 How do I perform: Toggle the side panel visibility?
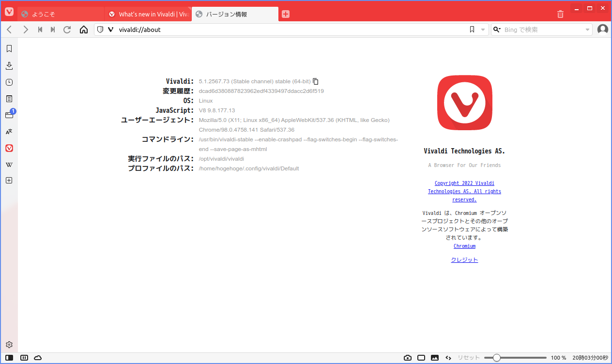(10, 358)
